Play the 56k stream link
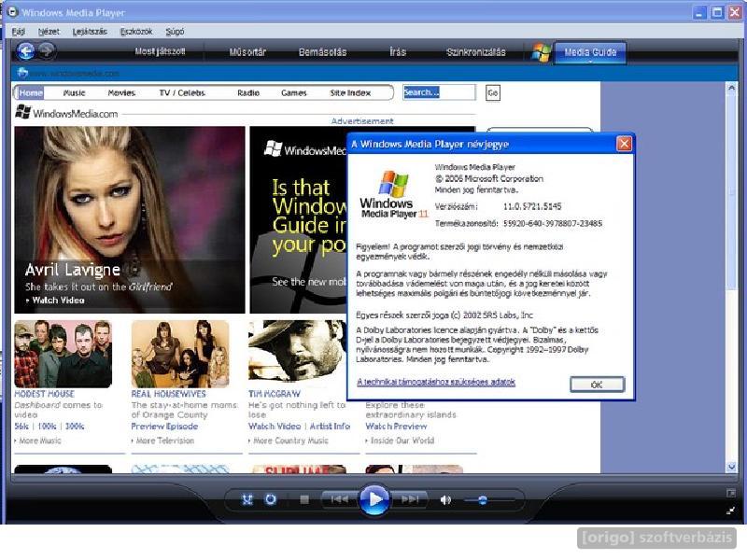 coord(21,427)
